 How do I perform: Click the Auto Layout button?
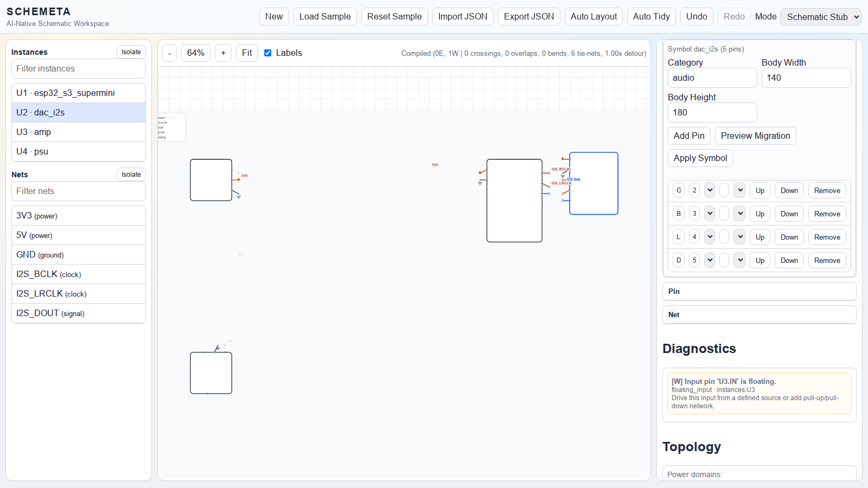point(593,16)
